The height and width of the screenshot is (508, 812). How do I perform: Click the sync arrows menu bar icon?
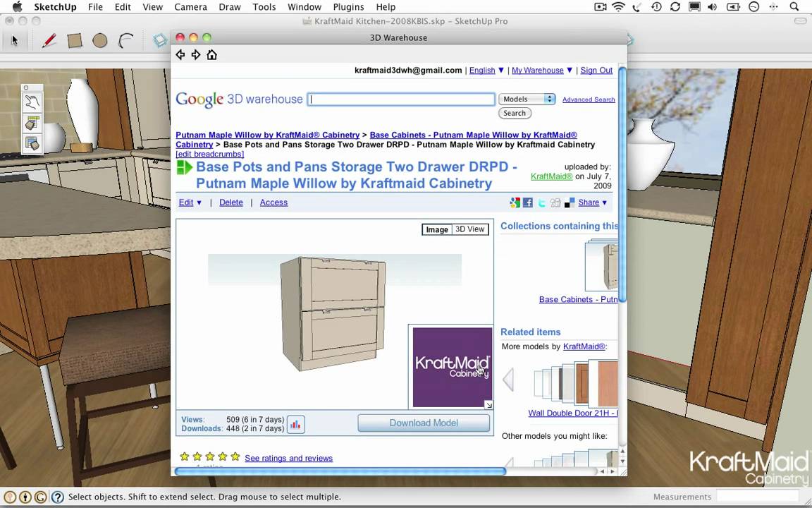(x=675, y=7)
